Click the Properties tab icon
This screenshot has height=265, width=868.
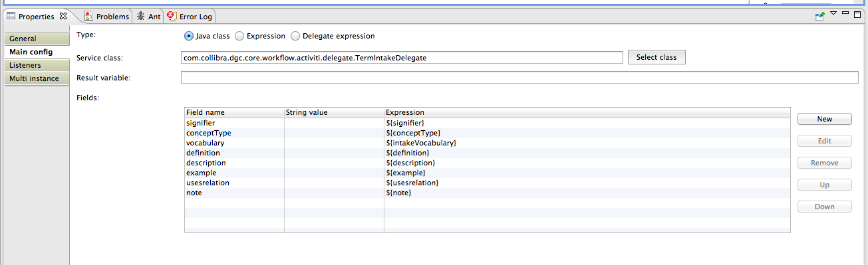(11, 16)
